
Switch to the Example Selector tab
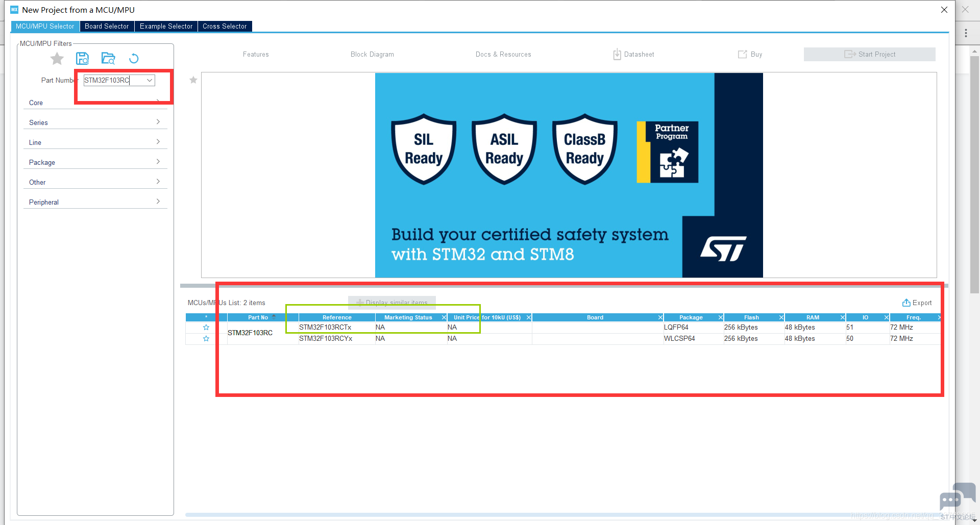(166, 26)
